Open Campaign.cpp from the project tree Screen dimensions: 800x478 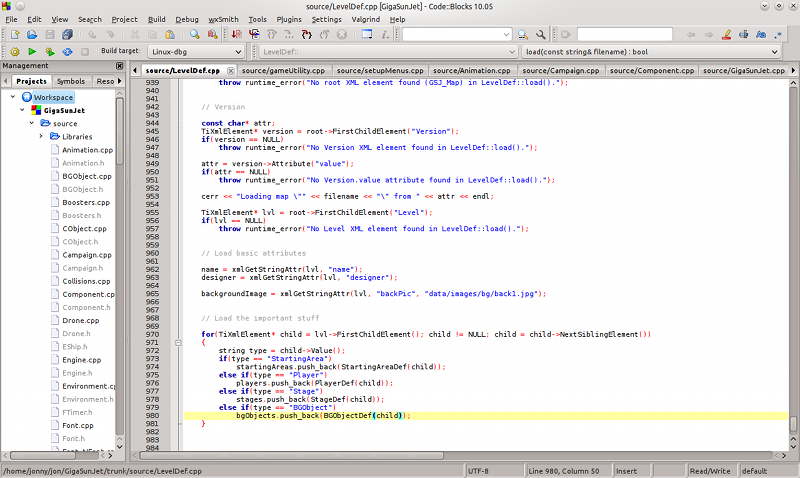point(86,255)
